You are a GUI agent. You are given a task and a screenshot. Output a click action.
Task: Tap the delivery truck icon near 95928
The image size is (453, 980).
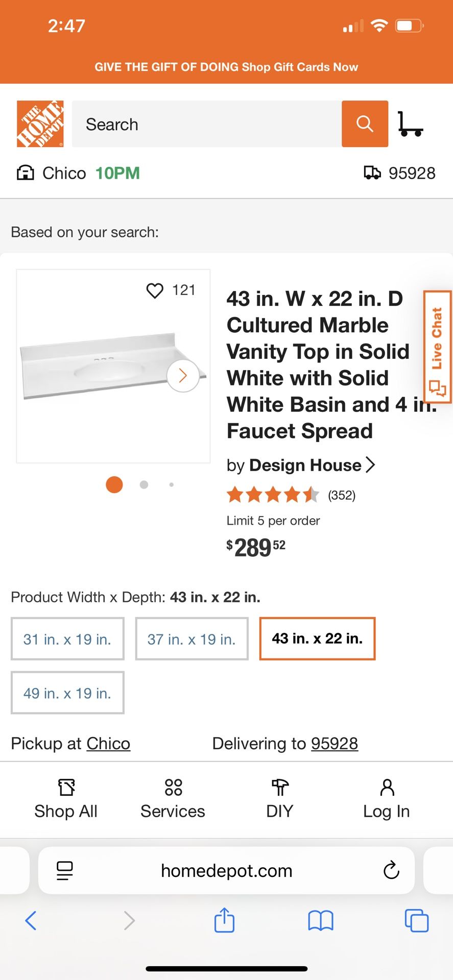point(372,173)
